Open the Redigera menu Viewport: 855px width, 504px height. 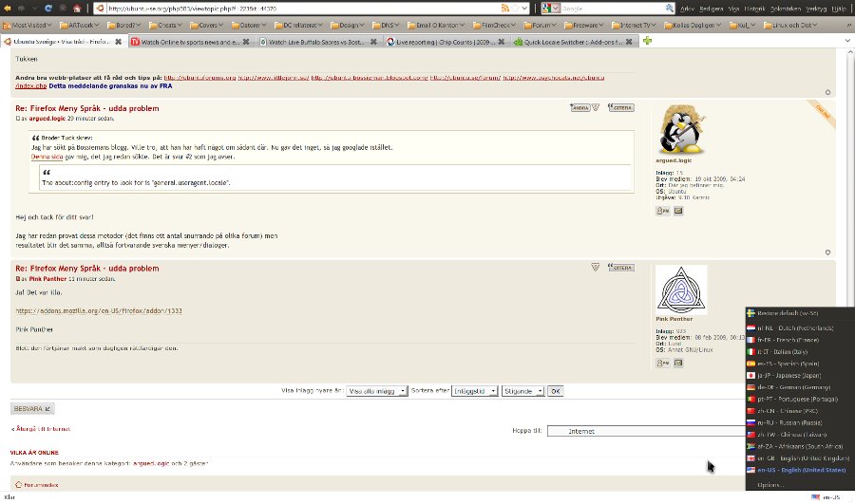(x=711, y=9)
